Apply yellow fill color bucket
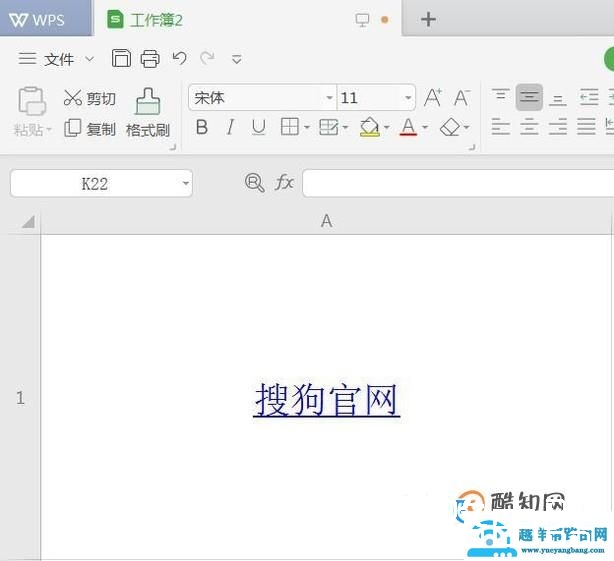The width and height of the screenshot is (614, 561). point(370,127)
